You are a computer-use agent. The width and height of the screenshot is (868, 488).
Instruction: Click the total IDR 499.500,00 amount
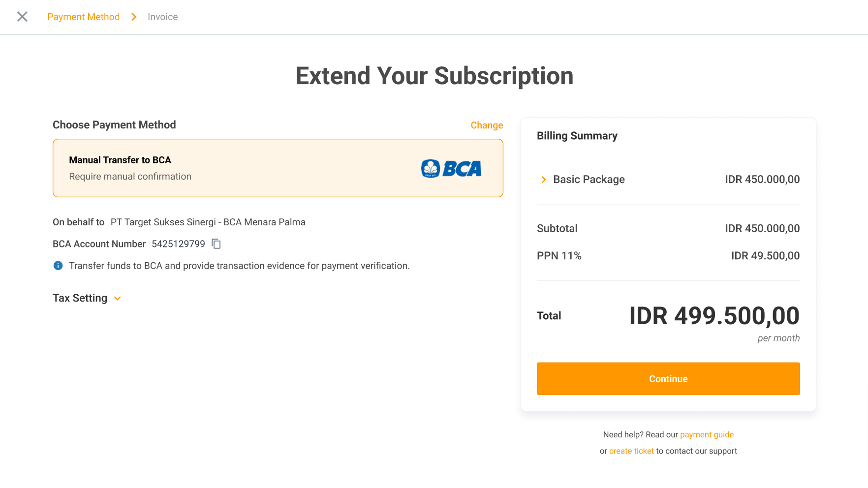tap(714, 316)
